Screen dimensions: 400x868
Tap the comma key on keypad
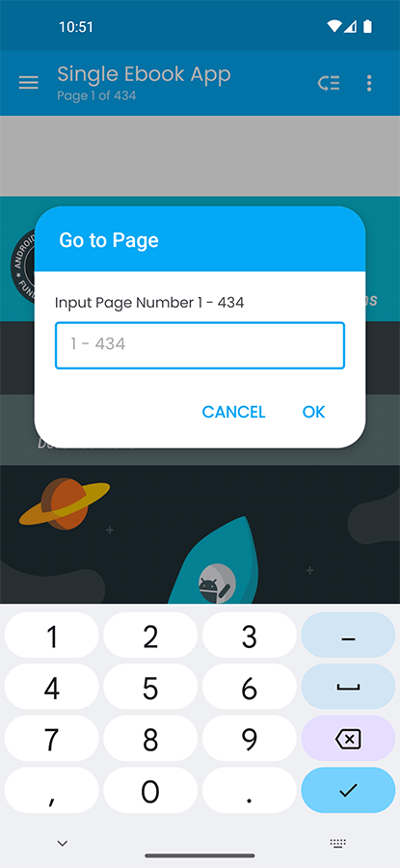51,791
